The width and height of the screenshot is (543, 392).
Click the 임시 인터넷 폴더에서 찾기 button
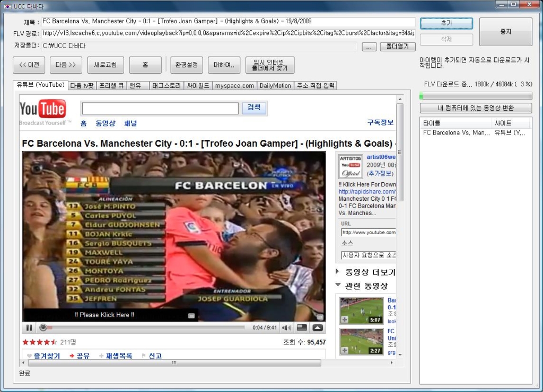point(270,65)
